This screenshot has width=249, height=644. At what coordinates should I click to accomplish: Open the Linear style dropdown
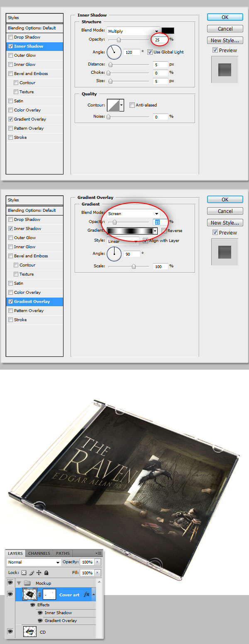[x=123, y=241]
